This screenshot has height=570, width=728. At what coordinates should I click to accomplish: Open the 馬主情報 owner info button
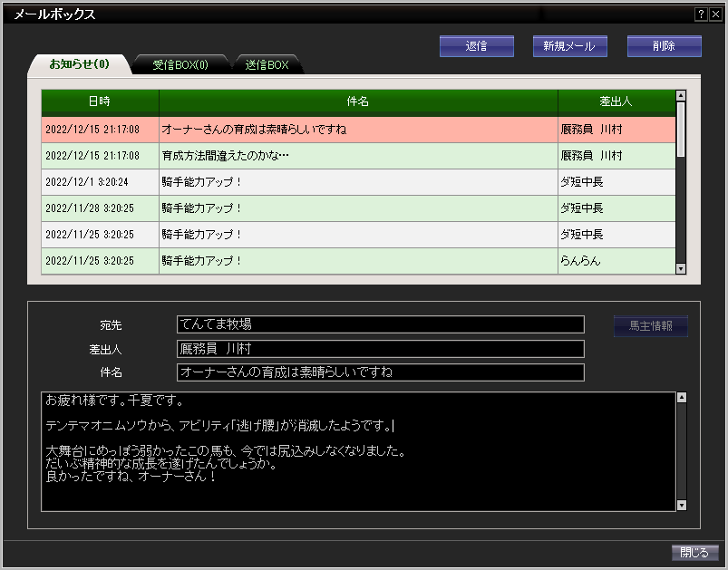(650, 326)
